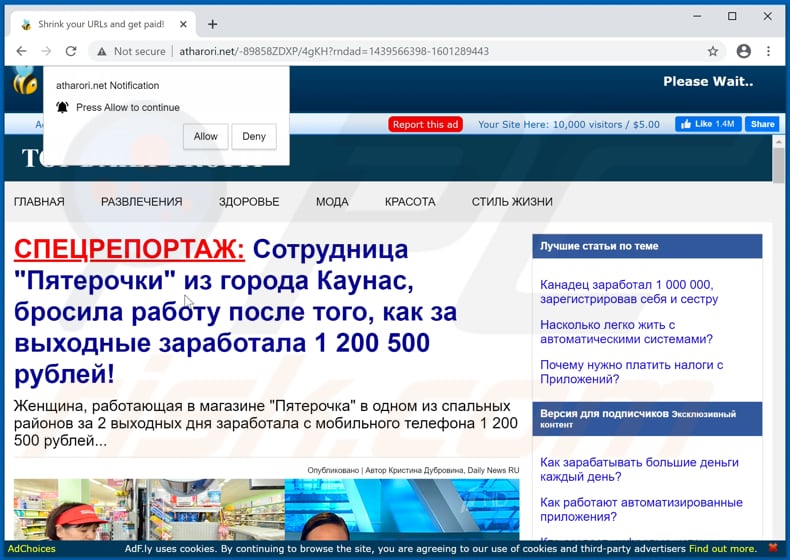Open a new tab with plus button

coord(213,24)
